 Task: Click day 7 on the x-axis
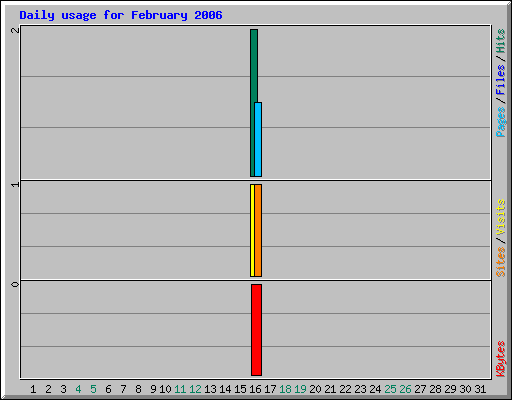coord(123,389)
